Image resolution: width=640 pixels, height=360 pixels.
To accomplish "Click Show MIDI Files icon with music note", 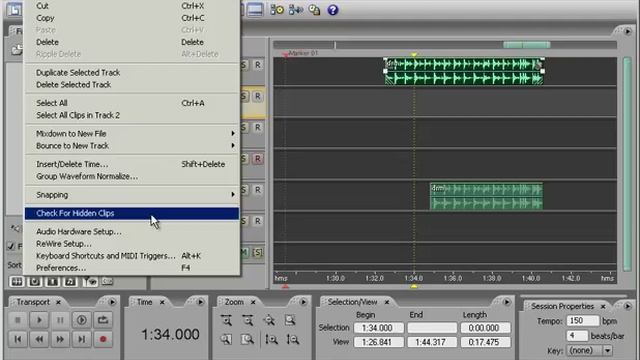I will point(71,282).
